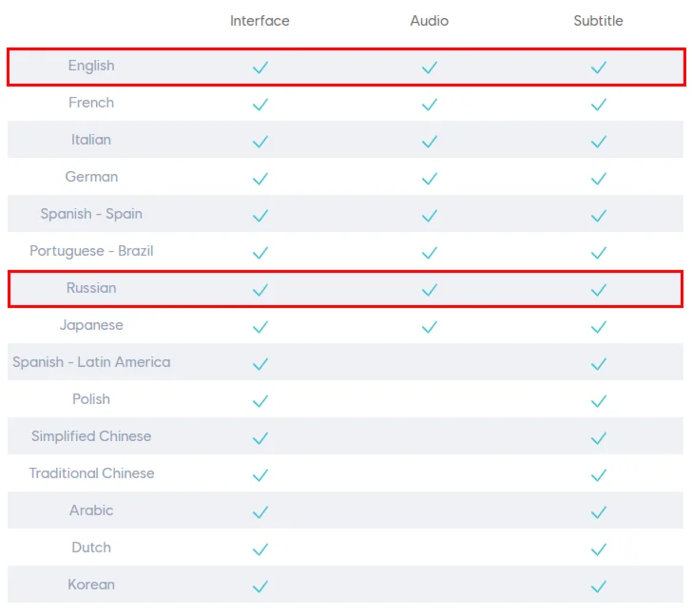Viewport: 692px width, 616px height.
Task: Click the Dutch Interface checkmark
Action: coord(259,549)
